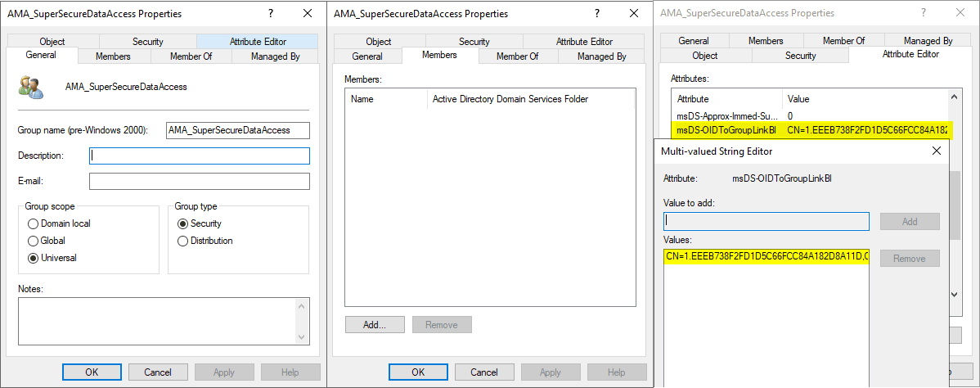Image resolution: width=980 pixels, height=388 pixels.
Task: Click the Description input field
Action: 200,156
